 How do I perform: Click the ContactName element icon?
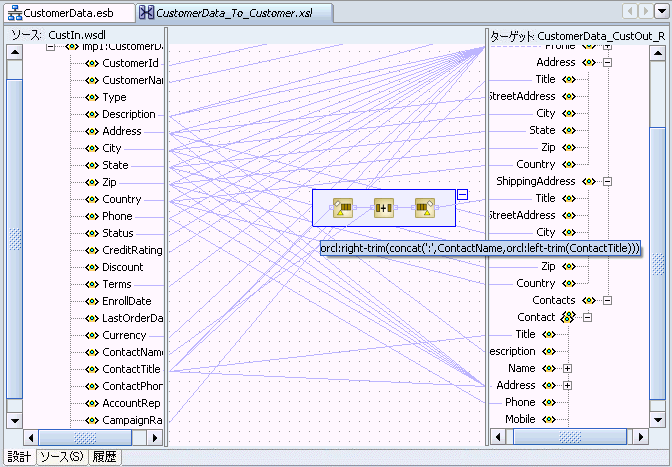(92, 352)
